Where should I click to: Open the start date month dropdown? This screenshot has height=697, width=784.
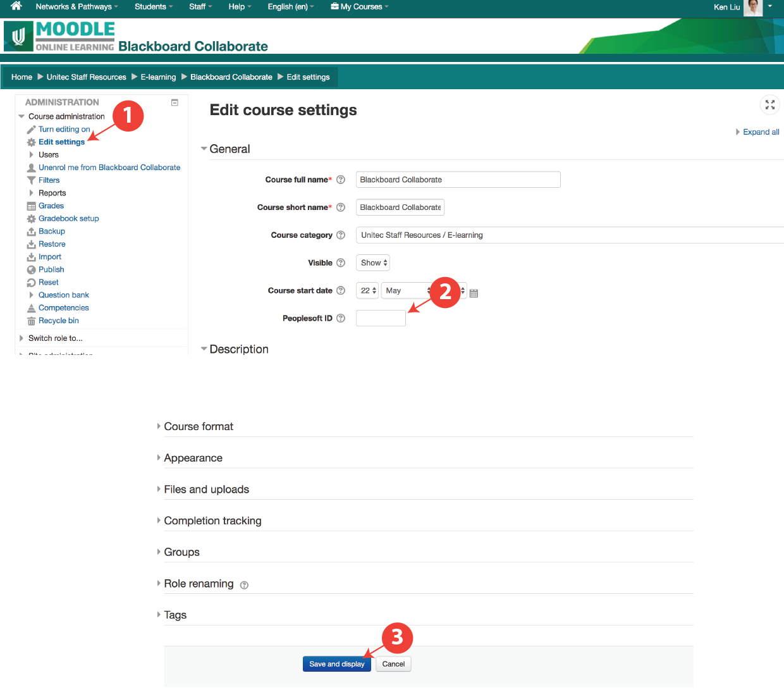[406, 291]
